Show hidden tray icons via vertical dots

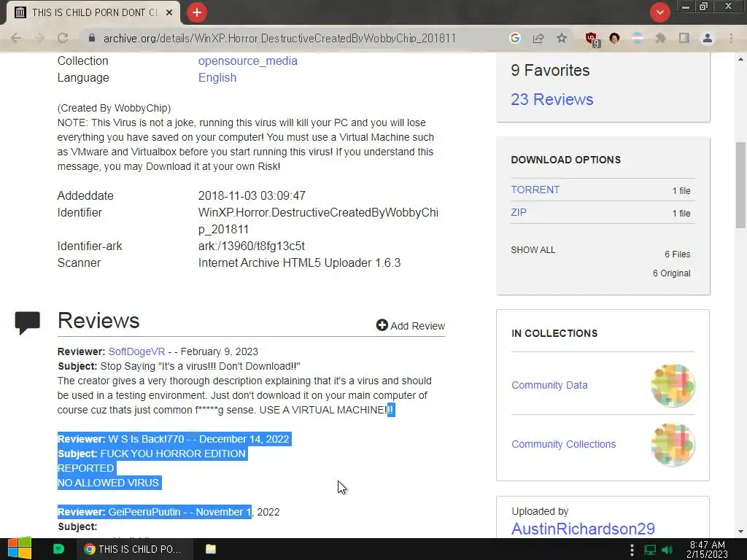(x=632, y=550)
